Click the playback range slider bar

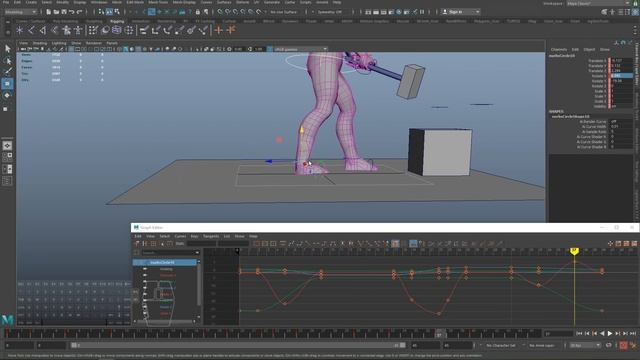[238, 345]
